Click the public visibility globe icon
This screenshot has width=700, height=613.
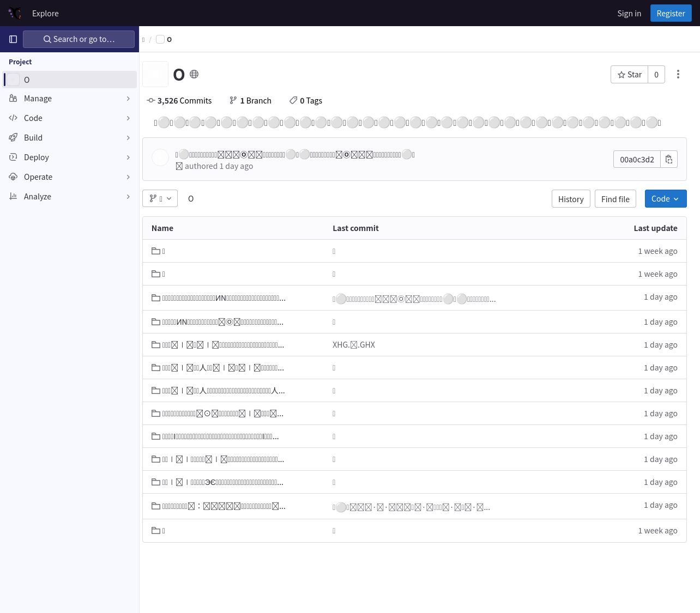pos(194,74)
